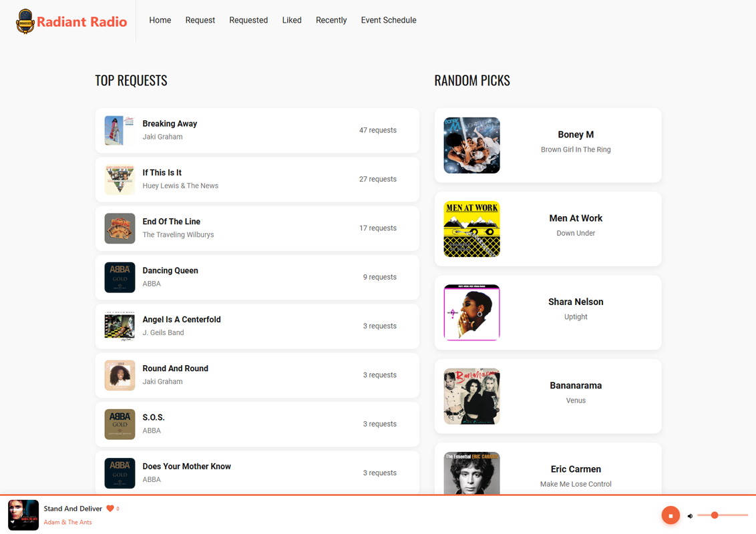Stop playback with the orange stop button
The width and height of the screenshot is (756, 534).
671,515
